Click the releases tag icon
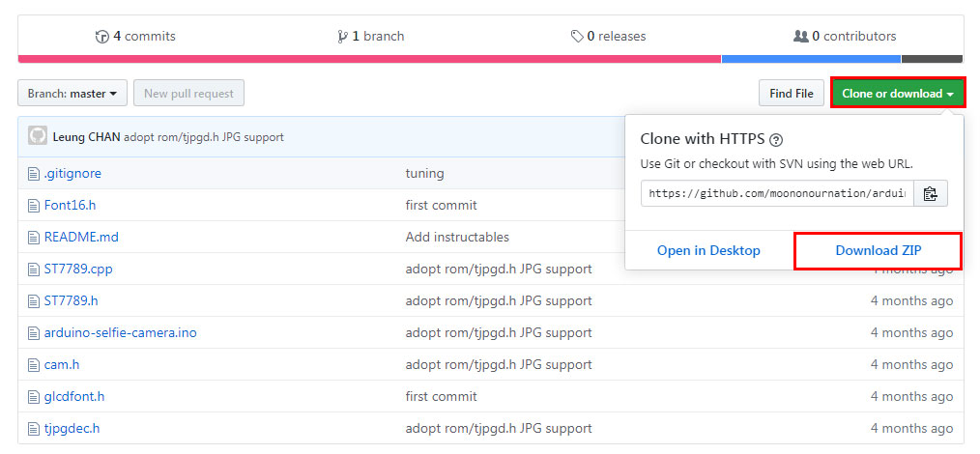This screenshot has width=980, height=454. tap(577, 37)
